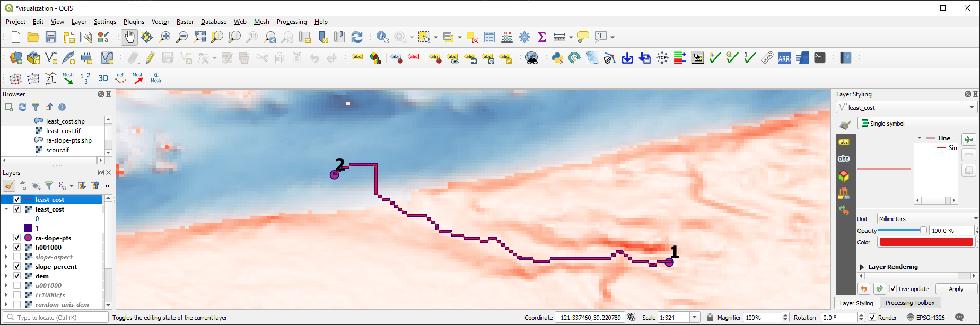Open the ARR toolbar plugin icon

(785, 58)
